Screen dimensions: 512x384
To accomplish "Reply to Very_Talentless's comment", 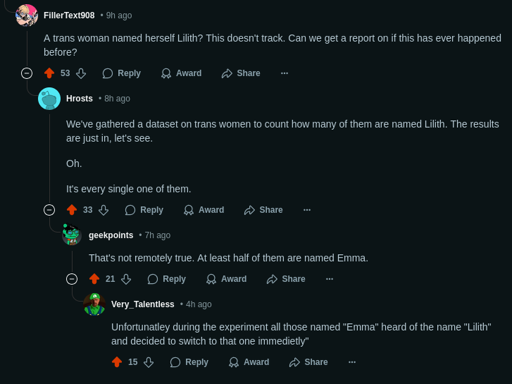I will coord(189,362).
